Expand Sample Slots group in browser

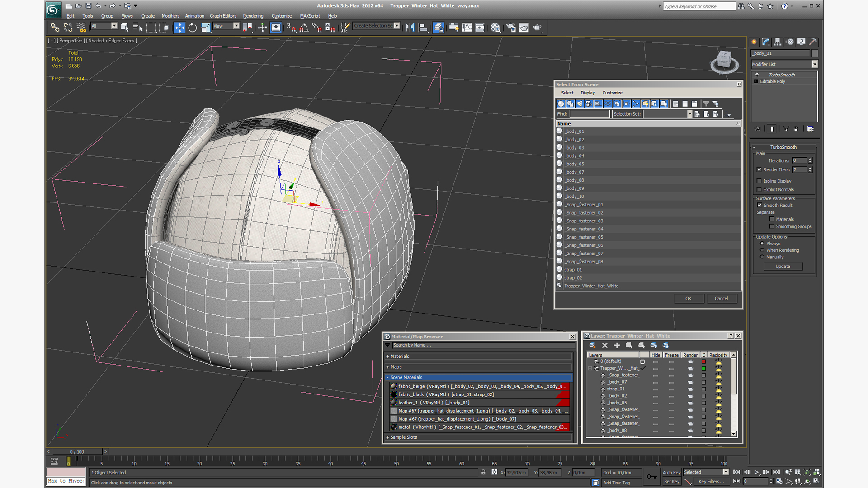[x=388, y=437]
